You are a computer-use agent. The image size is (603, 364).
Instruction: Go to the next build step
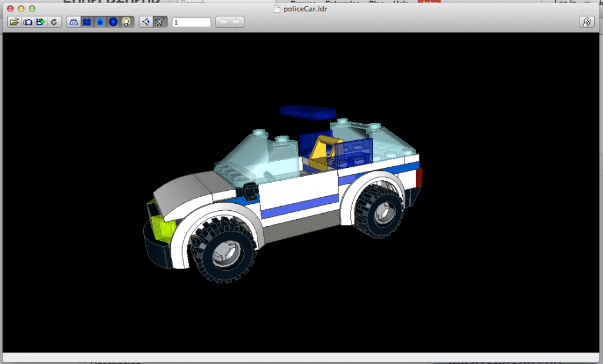click(237, 22)
